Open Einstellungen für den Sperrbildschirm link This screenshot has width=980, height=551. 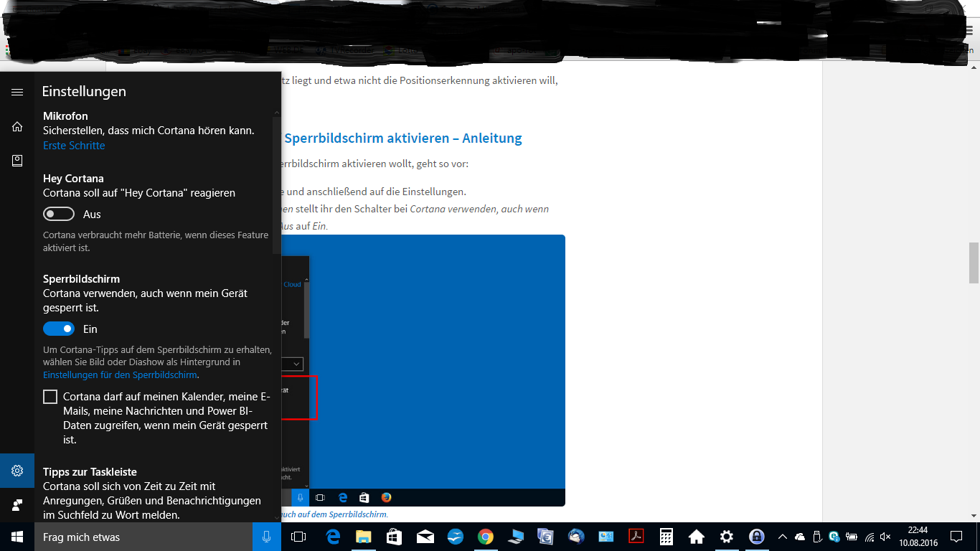(120, 375)
